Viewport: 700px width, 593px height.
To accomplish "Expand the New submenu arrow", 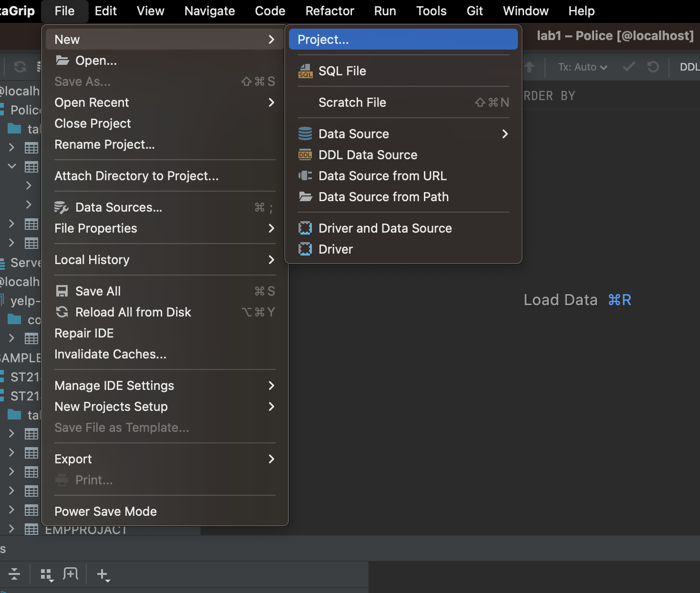I will pyautogui.click(x=271, y=40).
